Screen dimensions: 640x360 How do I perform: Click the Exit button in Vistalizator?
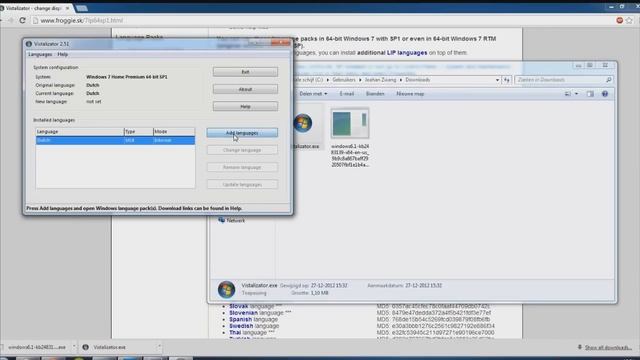coord(245,72)
